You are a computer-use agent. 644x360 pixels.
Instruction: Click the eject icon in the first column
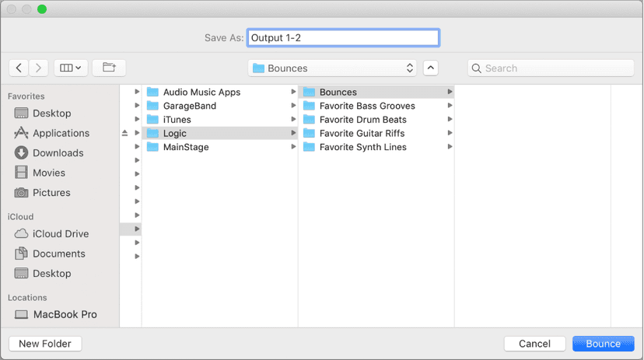click(x=125, y=133)
